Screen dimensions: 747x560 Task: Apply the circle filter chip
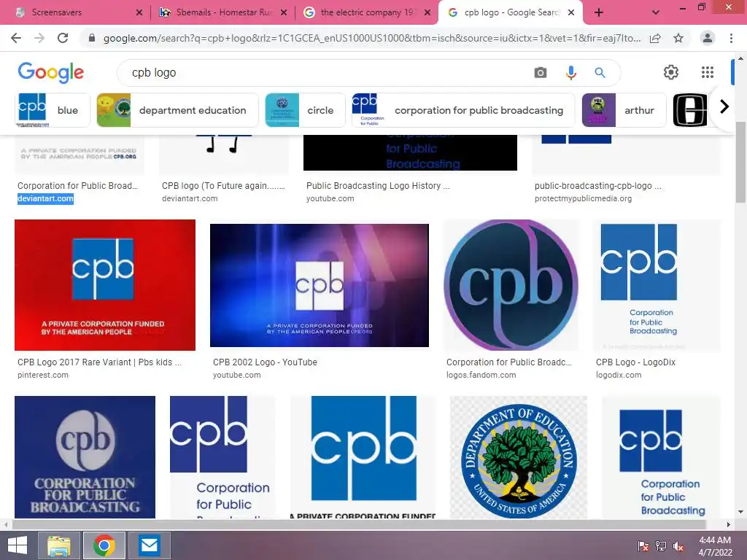click(x=305, y=110)
